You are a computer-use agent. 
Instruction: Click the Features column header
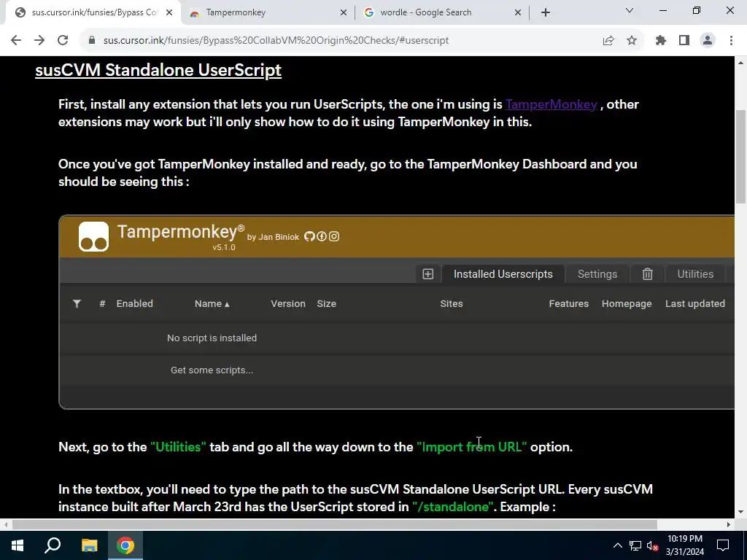point(569,304)
